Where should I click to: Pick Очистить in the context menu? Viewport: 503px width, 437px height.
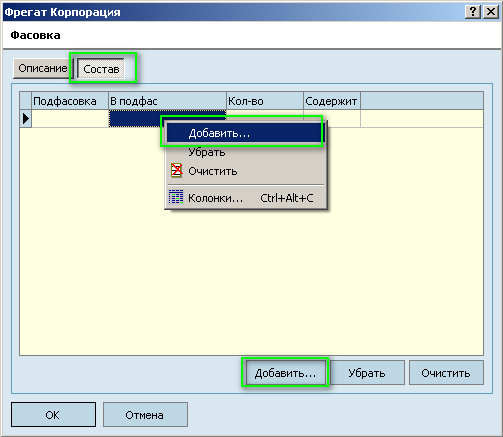tap(245, 171)
